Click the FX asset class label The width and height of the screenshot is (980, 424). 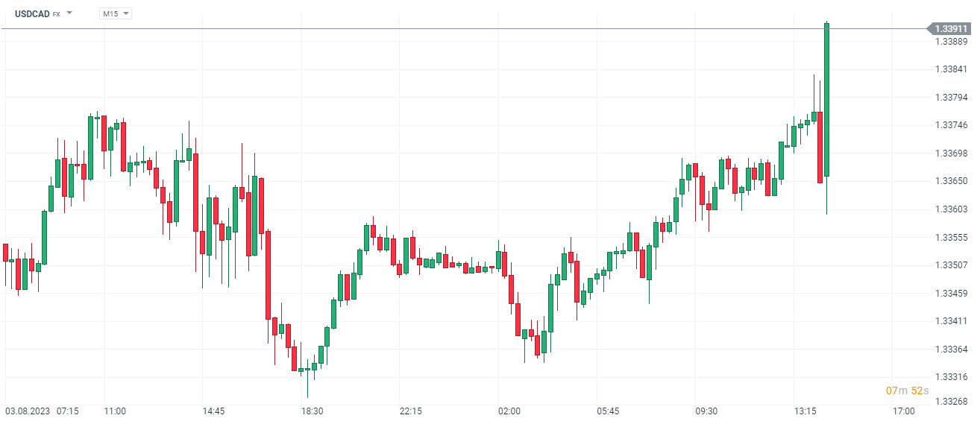coord(57,14)
